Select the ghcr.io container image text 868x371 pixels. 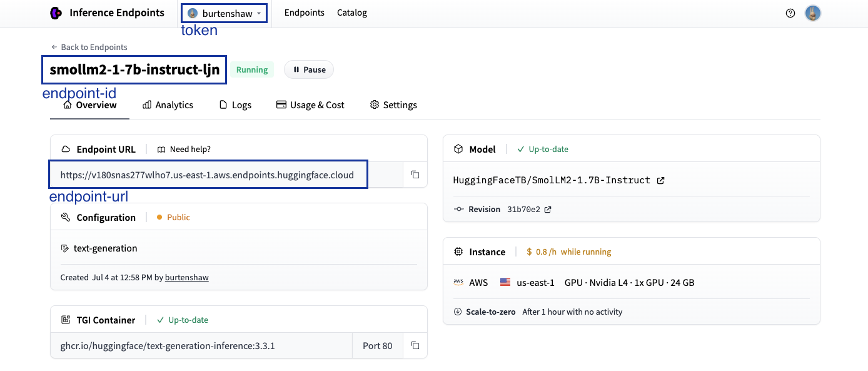coord(168,346)
